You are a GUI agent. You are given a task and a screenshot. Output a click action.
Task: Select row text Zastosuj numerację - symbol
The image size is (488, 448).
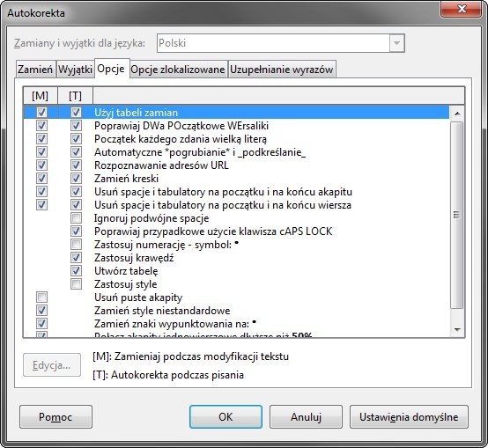tap(166, 245)
